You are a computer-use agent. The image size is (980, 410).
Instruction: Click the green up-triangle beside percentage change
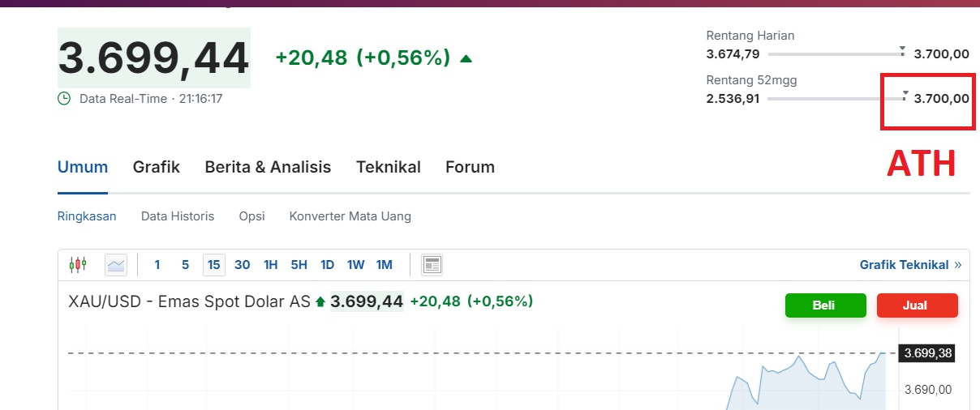466,58
